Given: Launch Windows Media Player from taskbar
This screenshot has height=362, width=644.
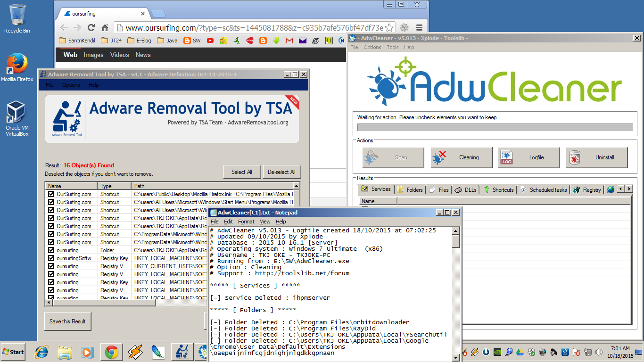Looking at the screenshot, I should (87, 352).
